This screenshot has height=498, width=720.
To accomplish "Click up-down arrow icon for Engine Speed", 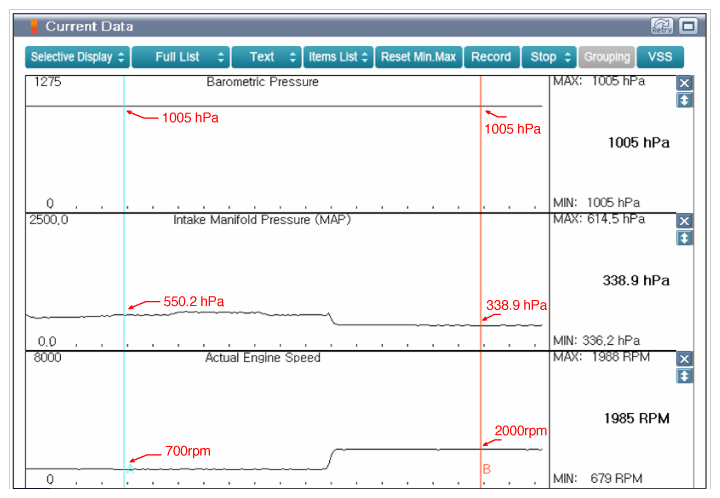I will (684, 376).
